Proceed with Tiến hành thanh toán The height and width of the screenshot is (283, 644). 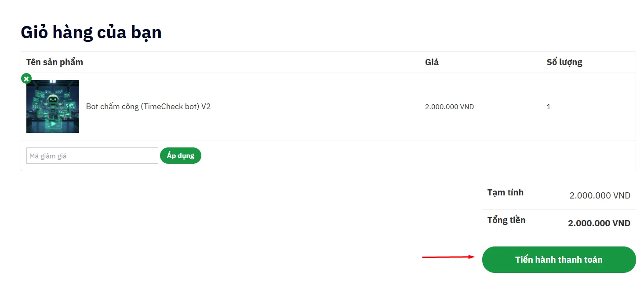tap(559, 260)
